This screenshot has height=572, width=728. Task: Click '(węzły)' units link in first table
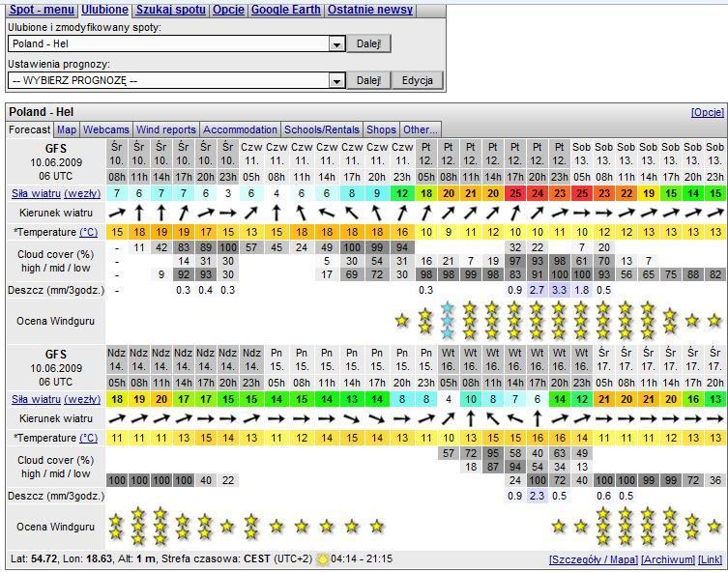pos(82,193)
